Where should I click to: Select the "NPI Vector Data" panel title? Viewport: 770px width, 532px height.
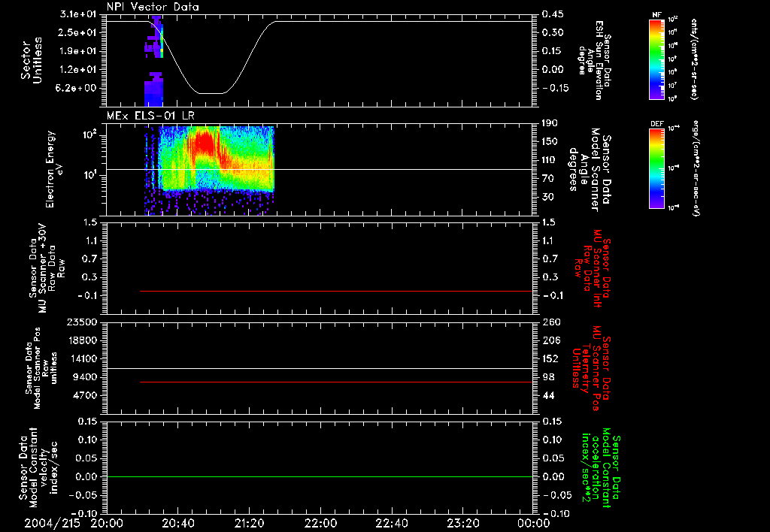(x=153, y=7)
